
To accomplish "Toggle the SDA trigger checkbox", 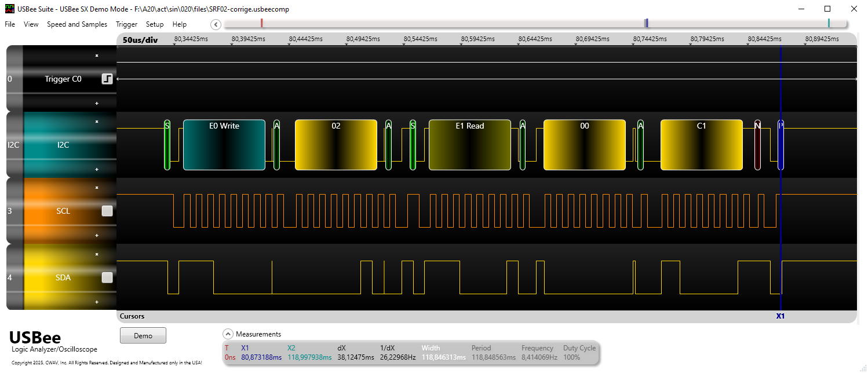I will 107,277.
